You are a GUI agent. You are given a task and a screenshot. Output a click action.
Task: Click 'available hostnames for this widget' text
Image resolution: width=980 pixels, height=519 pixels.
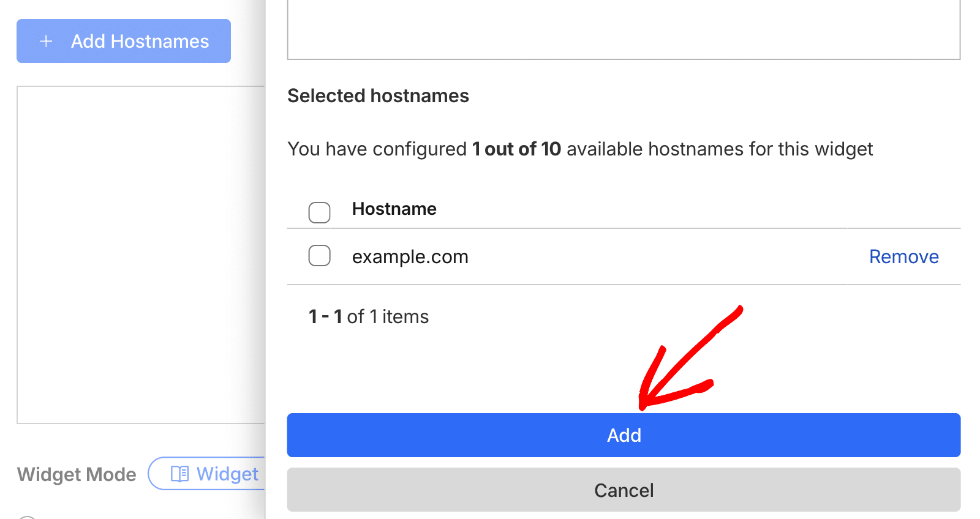[x=720, y=149]
